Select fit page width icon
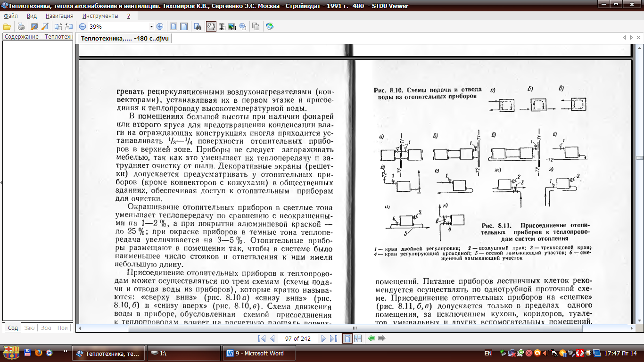Image resolution: width=644 pixels, height=362 pixels. (x=184, y=27)
